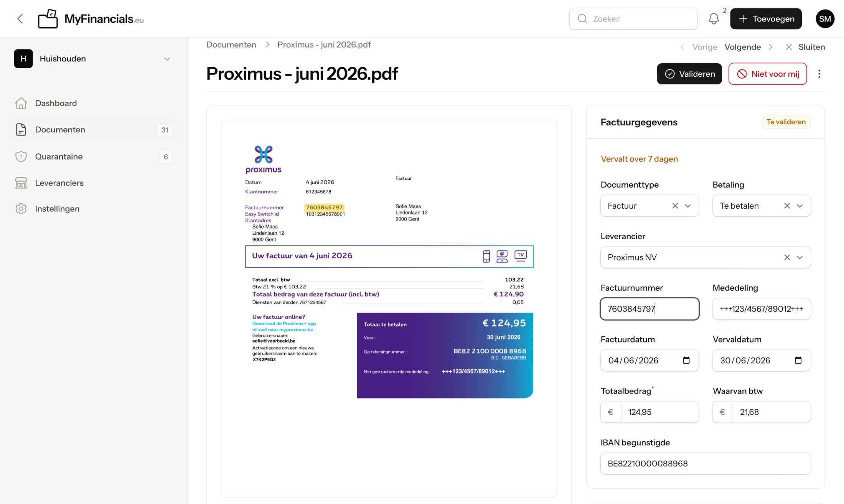This screenshot has height=504, width=844.
Task: Open Factuurdatum calendar picker
Action: [686, 360]
